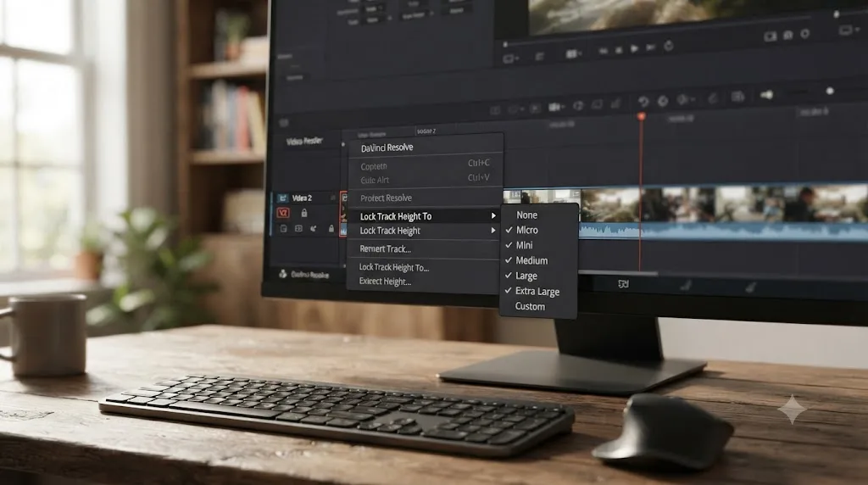This screenshot has width=868, height=485.
Task: Click the link icon in Video 2 bottom row
Action: (x=314, y=229)
